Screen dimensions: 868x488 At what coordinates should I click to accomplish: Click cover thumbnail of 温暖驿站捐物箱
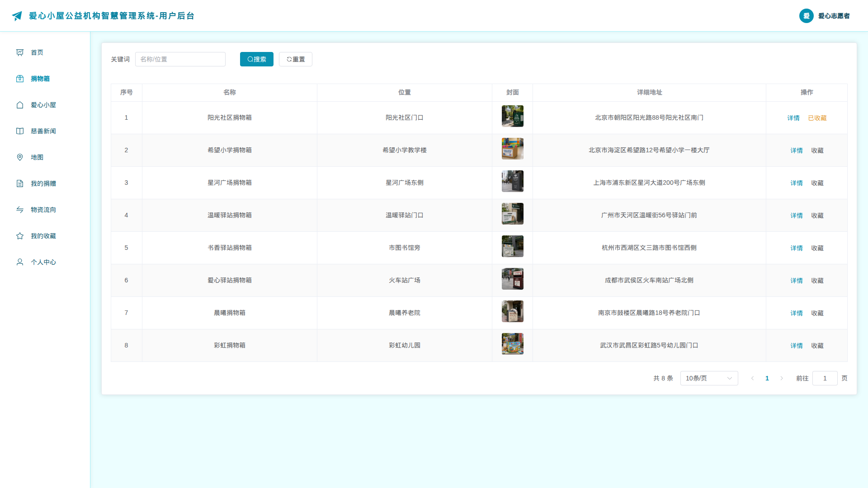point(513,214)
